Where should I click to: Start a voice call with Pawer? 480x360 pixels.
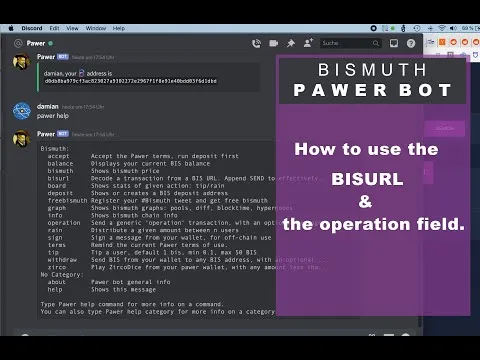click(x=256, y=43)
